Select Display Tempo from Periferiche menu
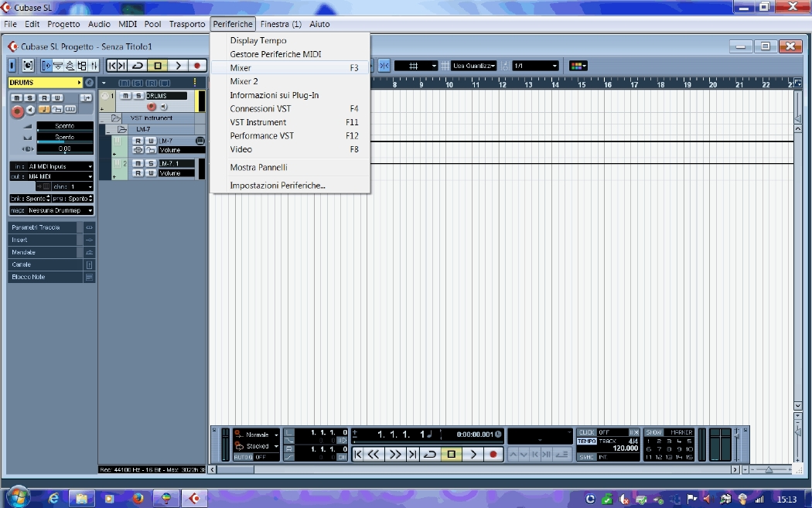This screenshot has height=508, width=812. click(290, 40)
